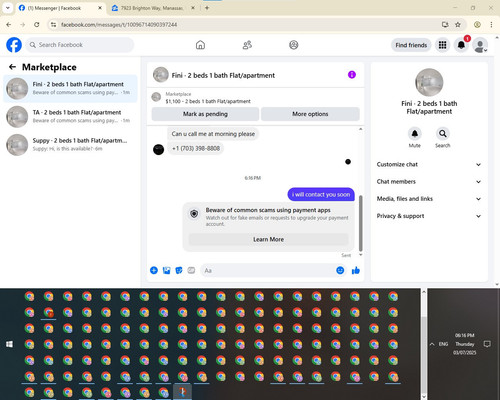Open Windows Start menu
500x400 pixels.
coord(9,344)
